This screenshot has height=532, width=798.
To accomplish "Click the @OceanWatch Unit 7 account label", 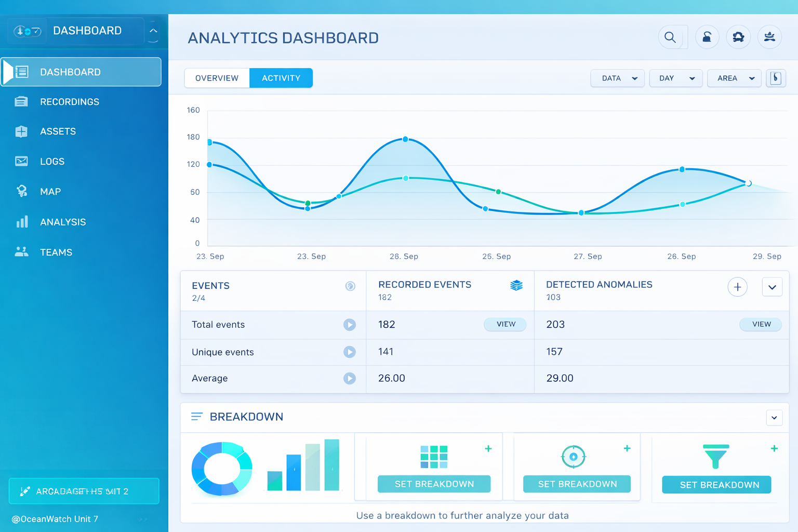I will pyautogui.click(x=55, y=518).
